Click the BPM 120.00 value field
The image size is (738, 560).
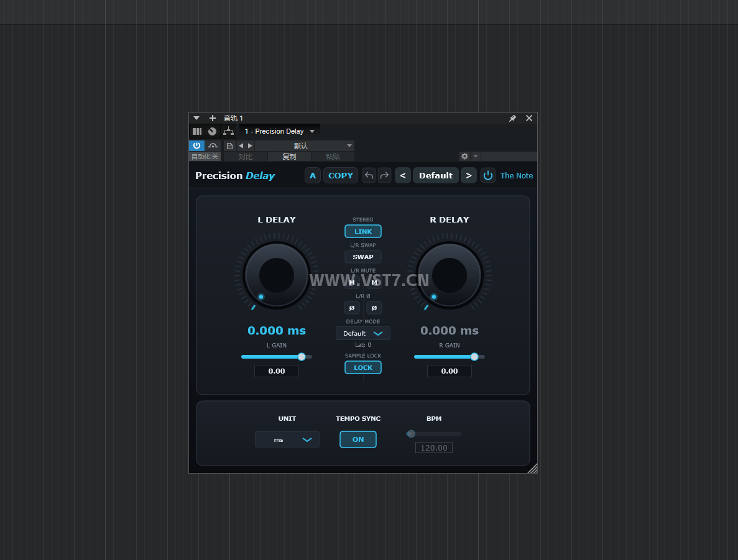434,448
